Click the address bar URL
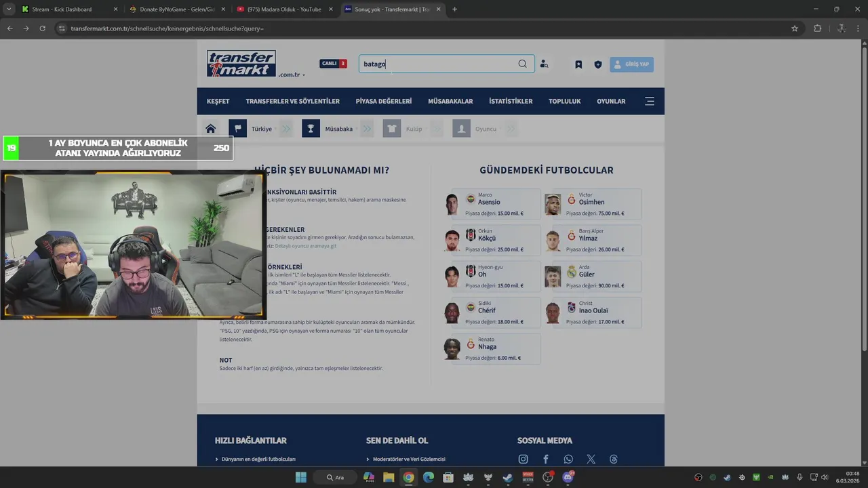868x488 pixels. (167, 28)
